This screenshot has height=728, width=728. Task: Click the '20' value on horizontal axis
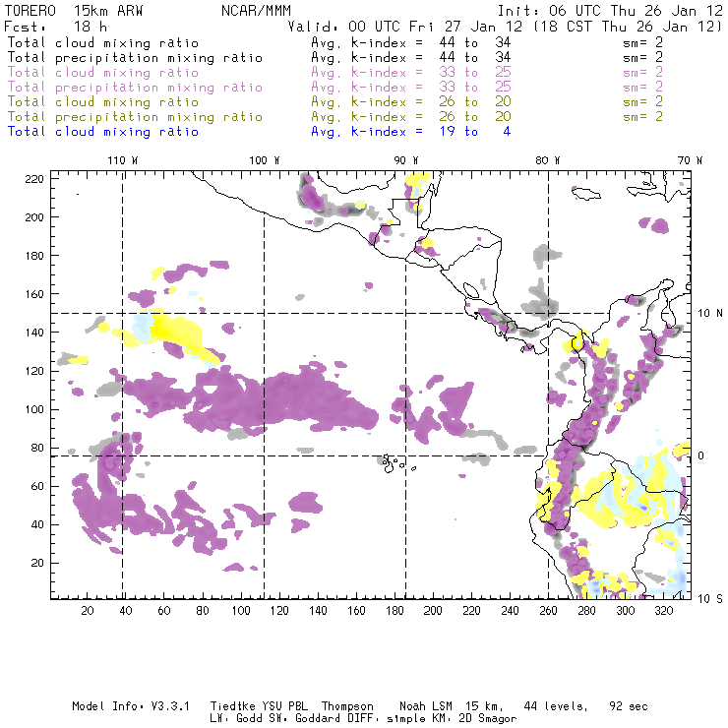(x=88, y=611)
